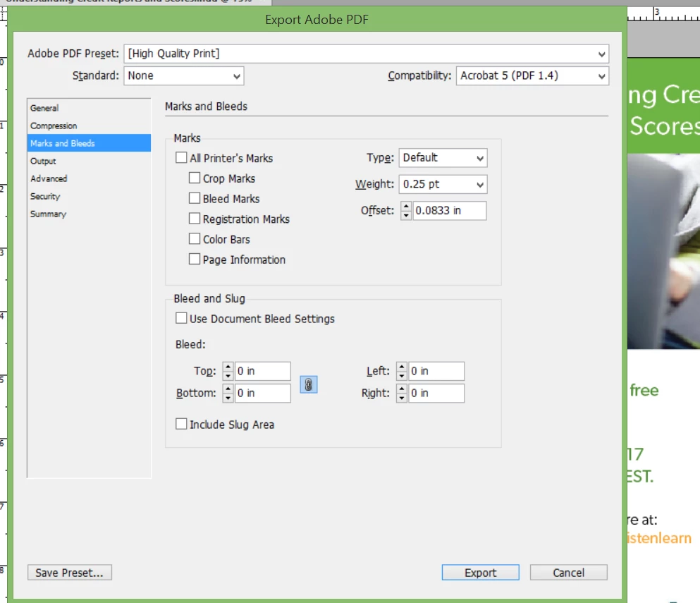Decrease the Top bleed value

point(228,376)
